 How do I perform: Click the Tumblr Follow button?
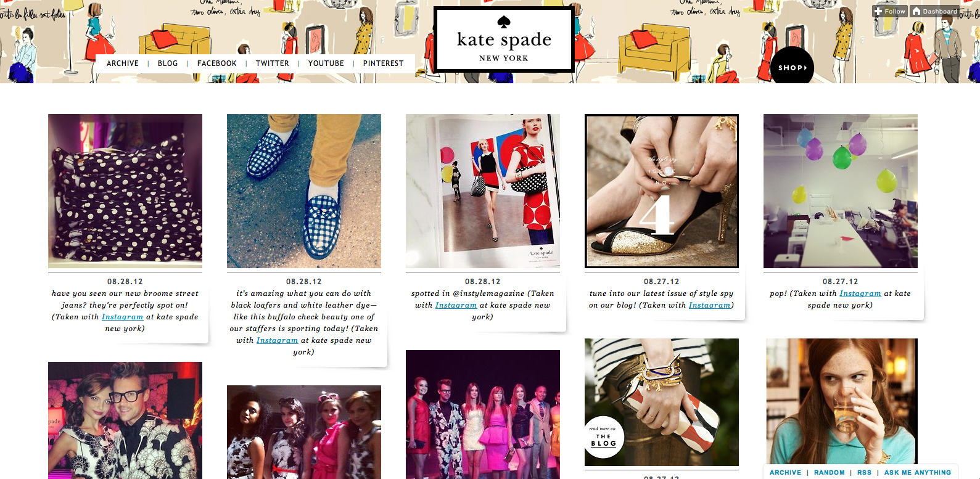(889, 11)
